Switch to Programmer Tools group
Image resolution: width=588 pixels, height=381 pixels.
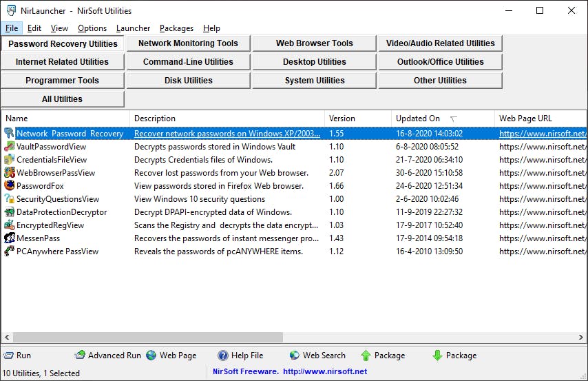pos(63,81)
